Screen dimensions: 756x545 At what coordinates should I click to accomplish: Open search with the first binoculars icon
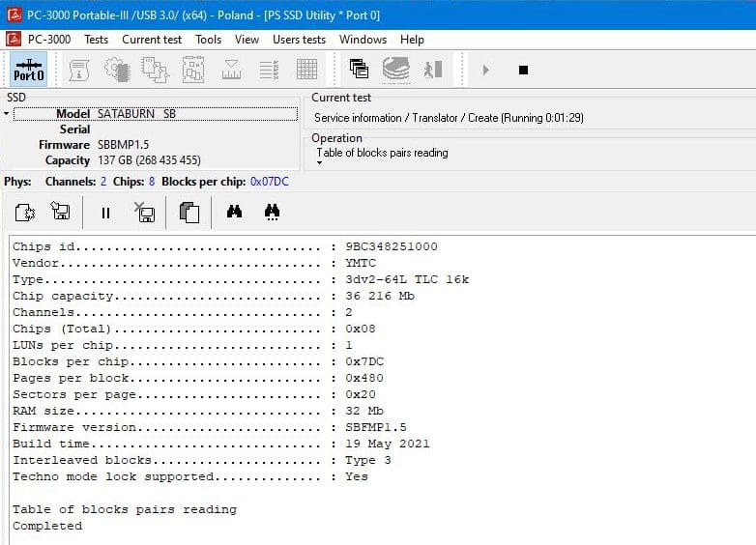[x=234, y=212]
